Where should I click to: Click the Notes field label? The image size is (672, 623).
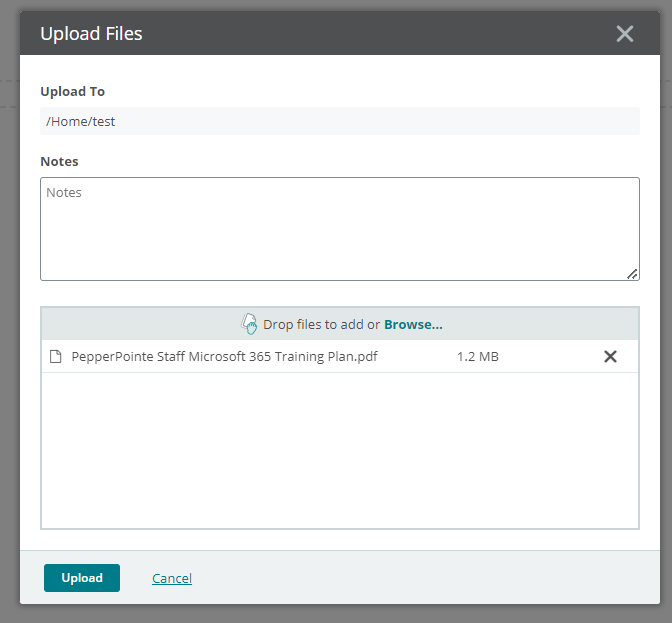59,161
